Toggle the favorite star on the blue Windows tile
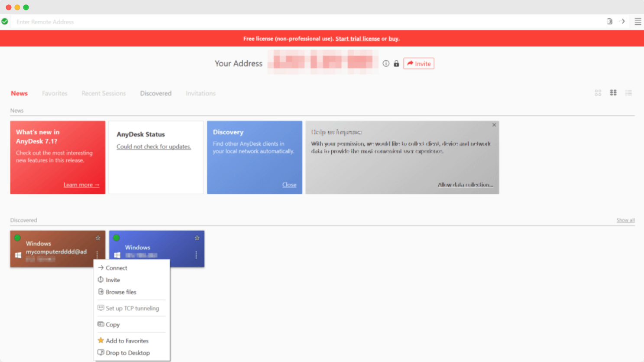Screen dimensions: 644x362 tap(197, 238)
